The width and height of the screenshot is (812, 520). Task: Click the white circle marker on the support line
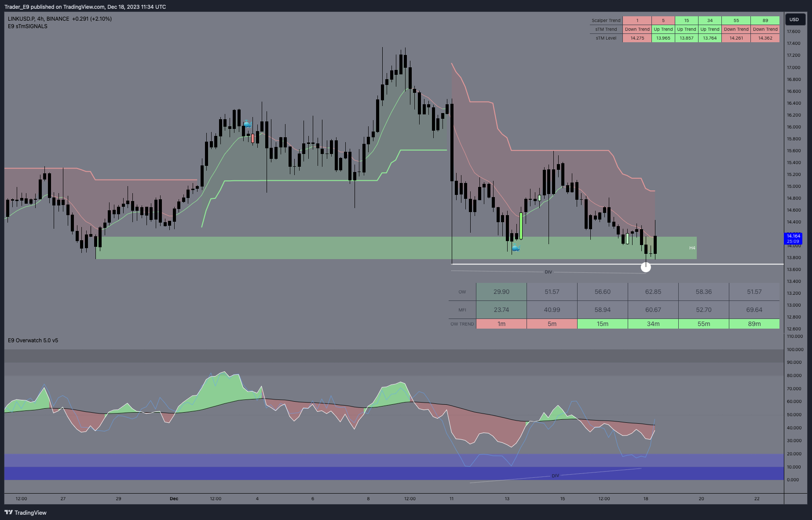click(x=646, y=267)
